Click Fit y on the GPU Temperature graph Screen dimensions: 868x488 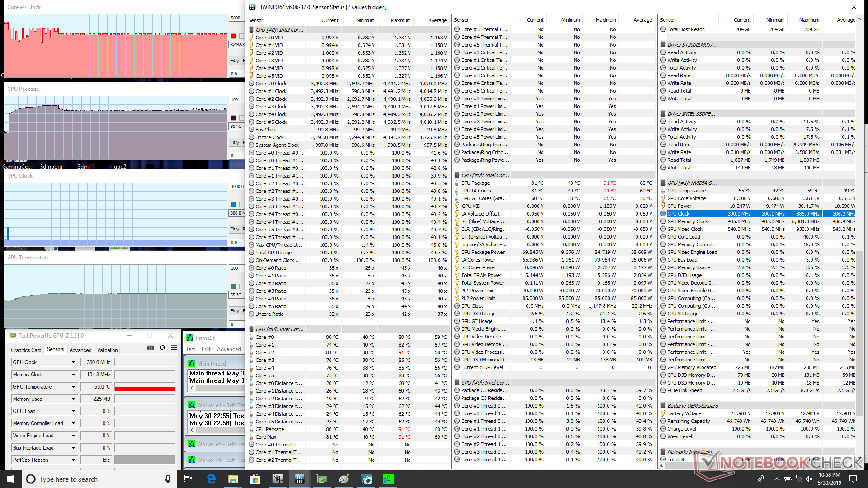tap(234, 311)
